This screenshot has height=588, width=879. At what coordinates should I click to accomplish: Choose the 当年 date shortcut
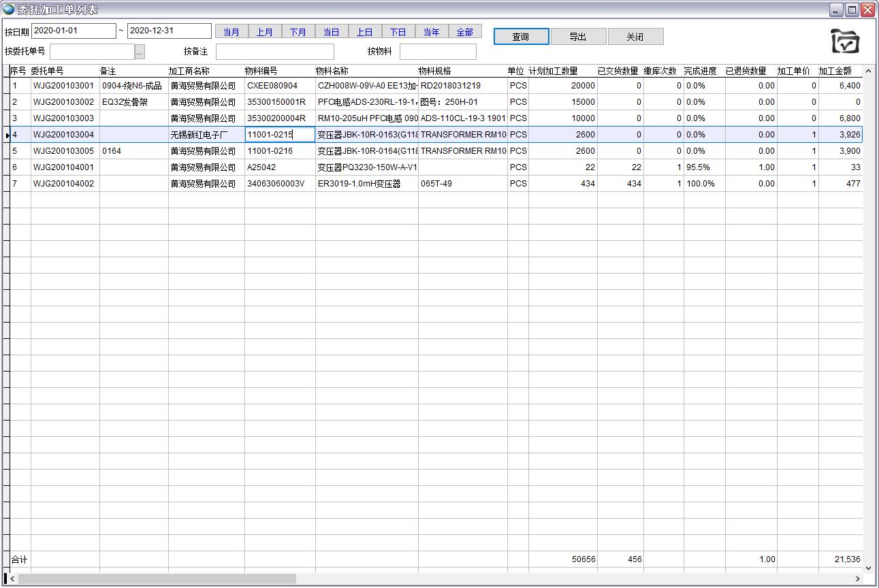point(432,32)
